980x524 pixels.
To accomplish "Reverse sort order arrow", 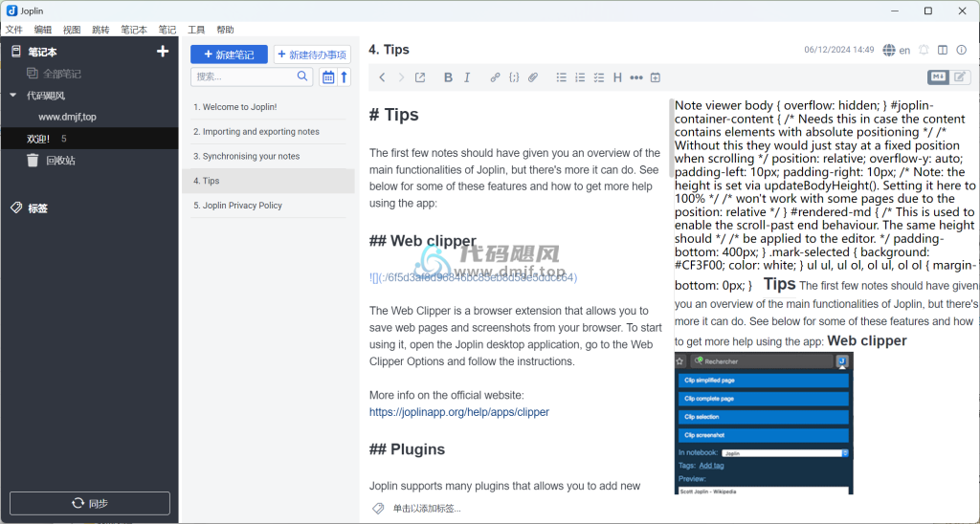I will (x=344, y=76).
